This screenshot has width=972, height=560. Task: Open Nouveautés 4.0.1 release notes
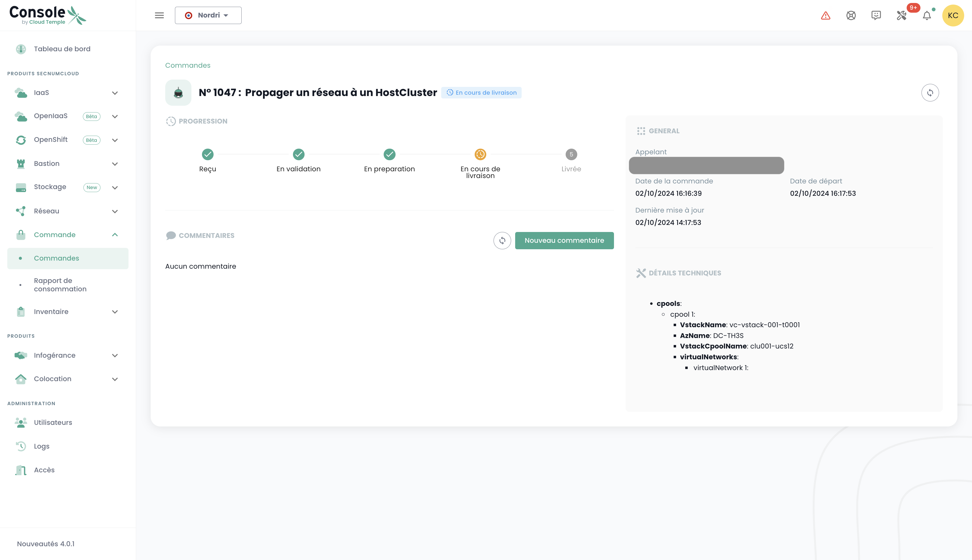(x=45, y=544)
